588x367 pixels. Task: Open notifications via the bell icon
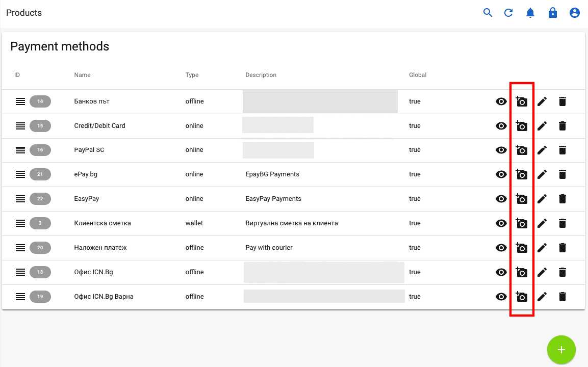tap(530, 13)
